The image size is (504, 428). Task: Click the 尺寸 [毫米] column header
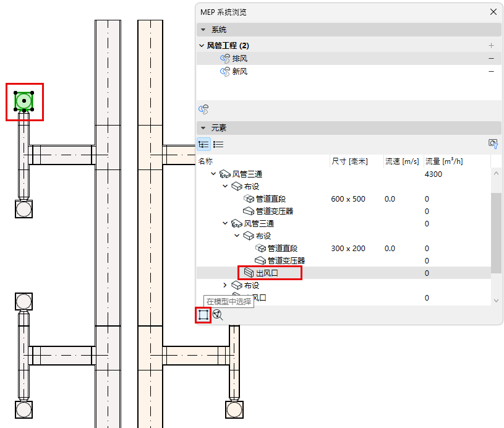(350, 161)
